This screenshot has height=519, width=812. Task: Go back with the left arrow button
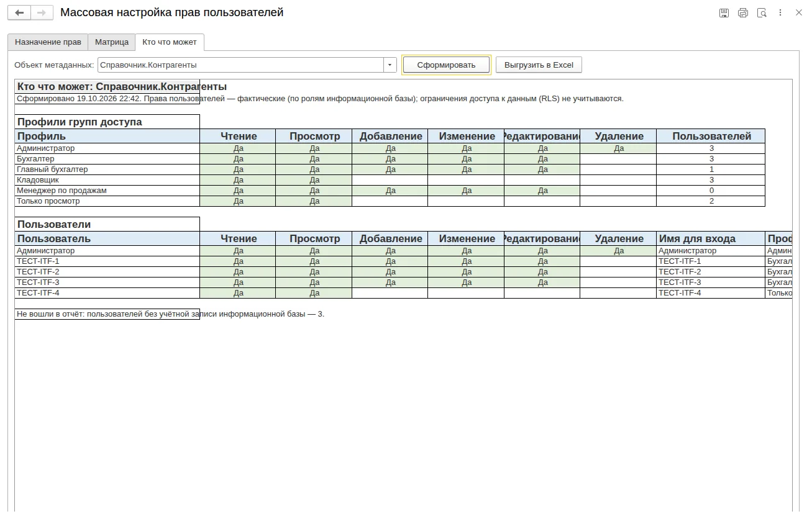pos(19,12)
